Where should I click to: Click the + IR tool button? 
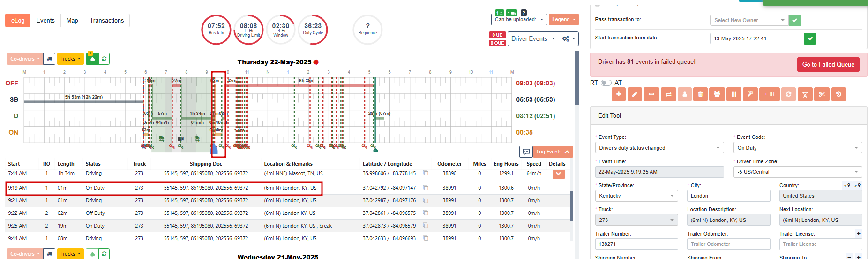point(769,94)
